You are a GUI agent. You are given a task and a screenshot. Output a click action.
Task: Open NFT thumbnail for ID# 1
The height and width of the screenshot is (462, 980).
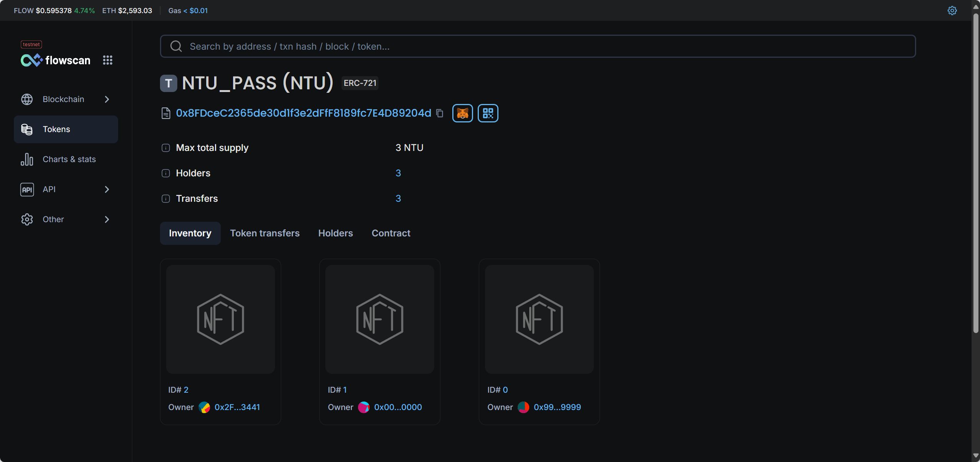(380, 319)
